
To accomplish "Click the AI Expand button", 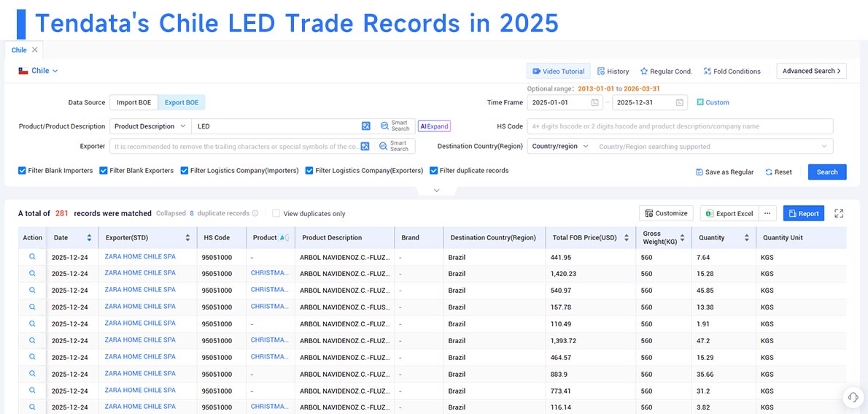I will pos(434,126).
